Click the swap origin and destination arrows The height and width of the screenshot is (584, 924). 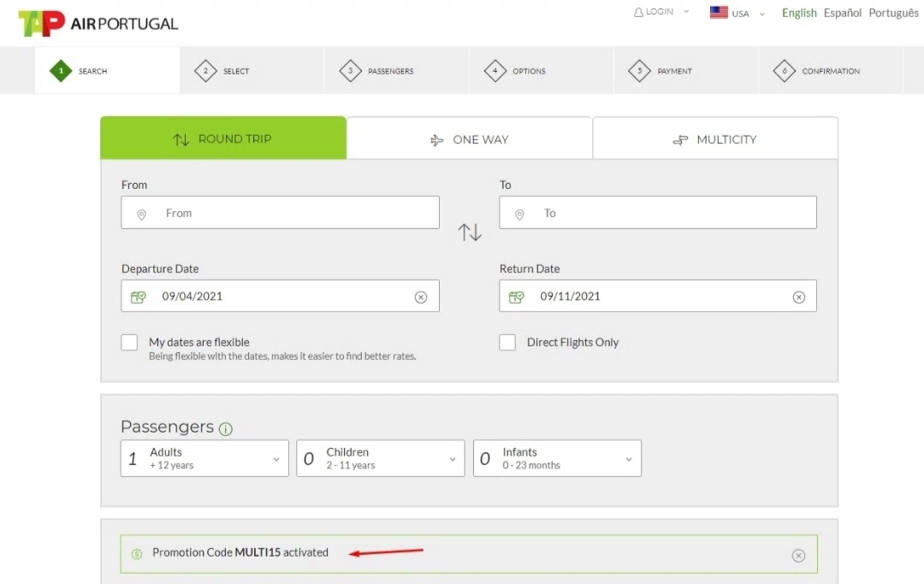pyautogui.click(x=470, y=232)
